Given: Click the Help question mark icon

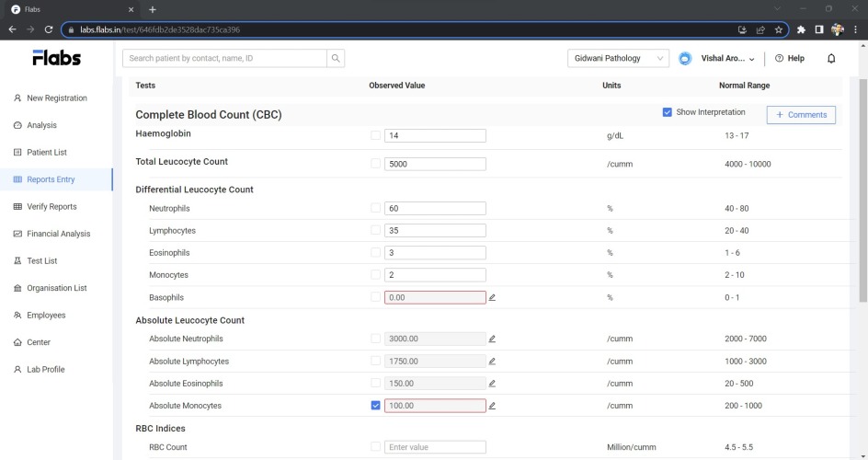Looking at the screenshot, I should coord(779,58).
